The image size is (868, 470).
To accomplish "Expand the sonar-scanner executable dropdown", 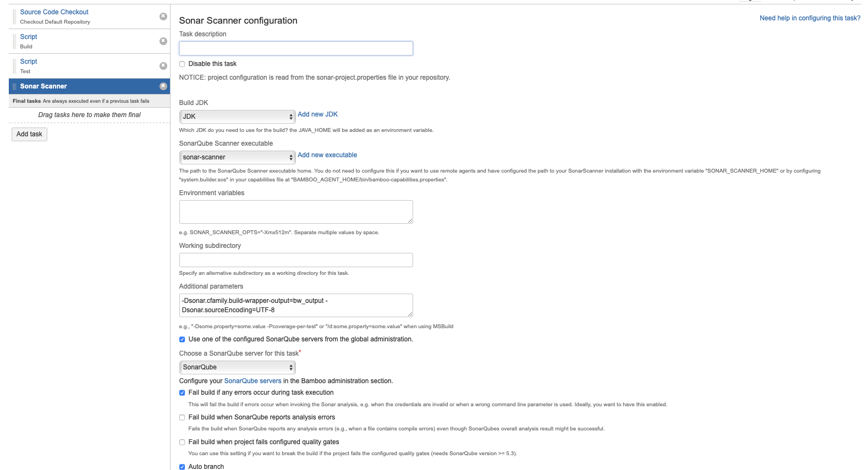I will (237, 157).
